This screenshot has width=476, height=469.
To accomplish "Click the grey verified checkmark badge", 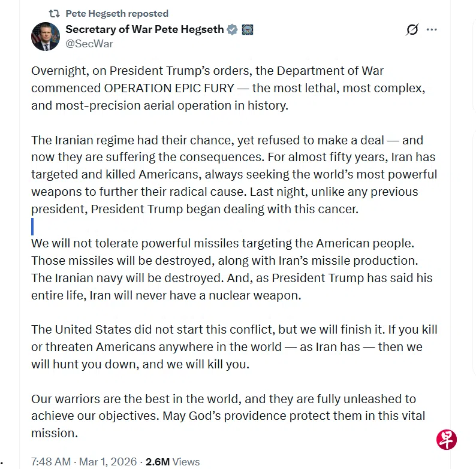I will click(x=233, y=29).
